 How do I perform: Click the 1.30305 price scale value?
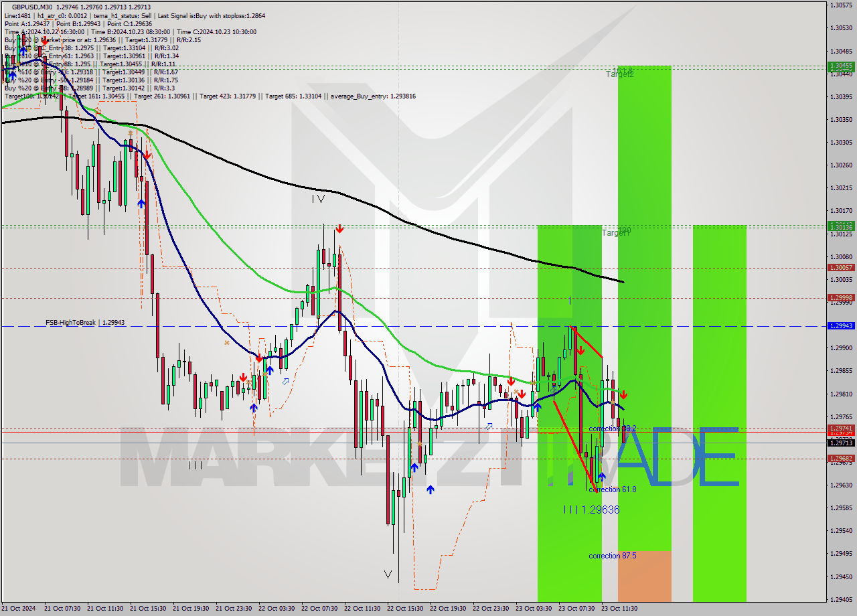(x=841, y=142)
